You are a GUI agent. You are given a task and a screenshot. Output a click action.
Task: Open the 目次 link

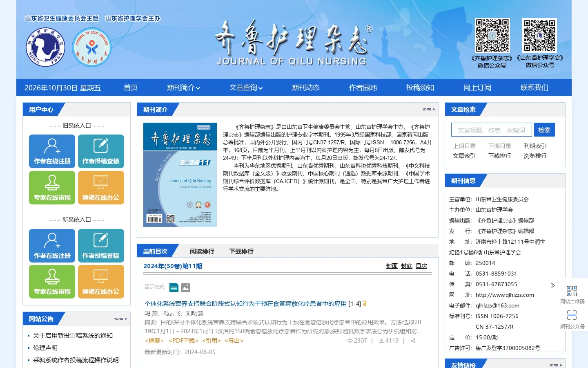point(421,266)
